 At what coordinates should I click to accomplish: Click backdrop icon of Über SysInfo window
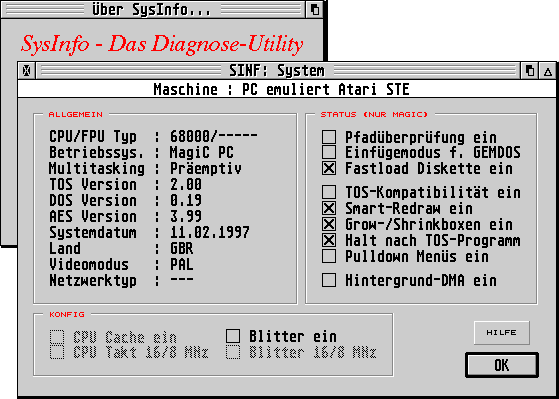314,9
